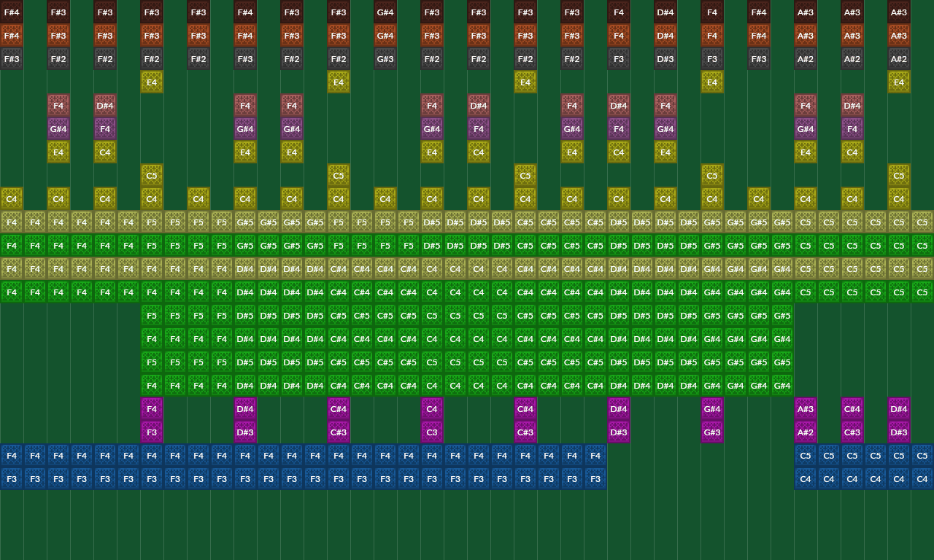Select the magenta C3 note block

pos(432,432)
